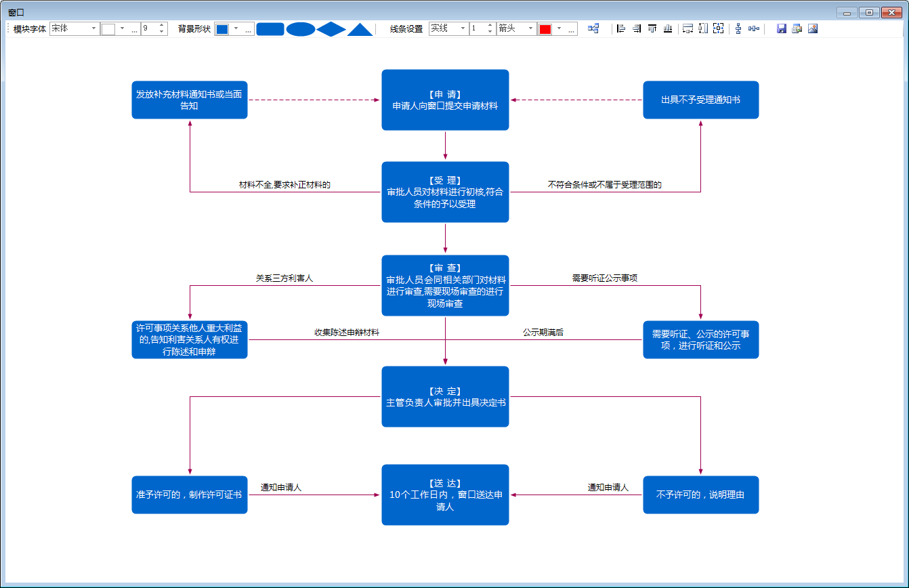Select the 【送 达】 flowchart module
Image resolution: width=909 pixels, height=588 pixels.
coord(445,495)
